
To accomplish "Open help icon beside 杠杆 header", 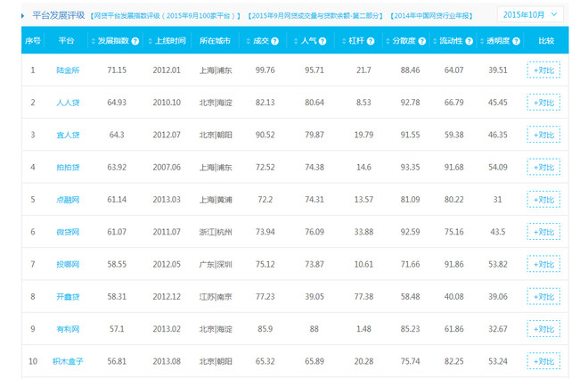I will pos(371,41).
